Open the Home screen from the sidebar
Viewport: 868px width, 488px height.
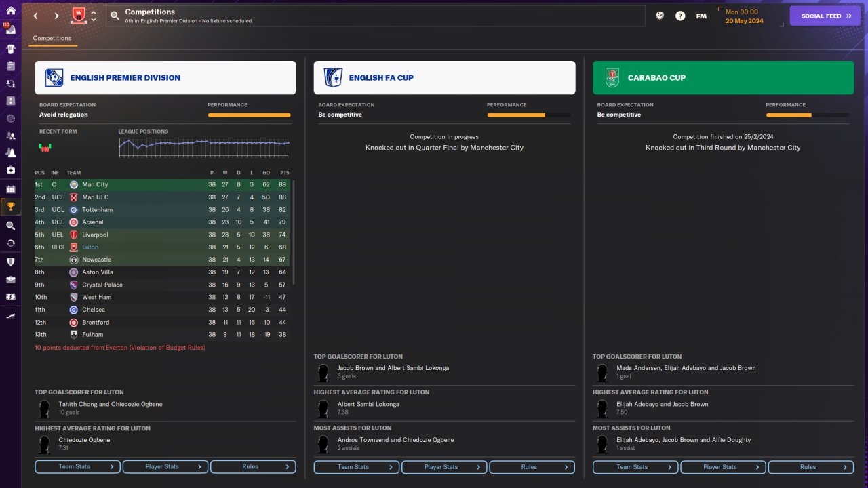tap(10, 11)
